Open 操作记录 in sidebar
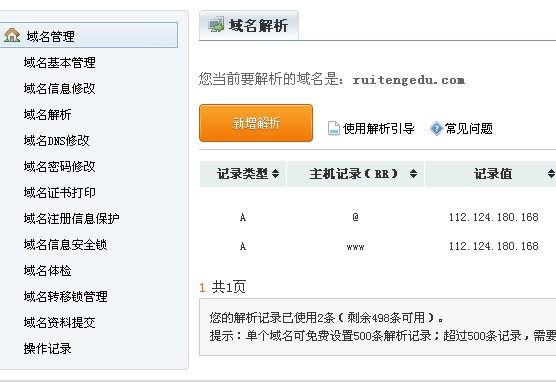Viewport: 556px width, 382px height. pos(48,349)
